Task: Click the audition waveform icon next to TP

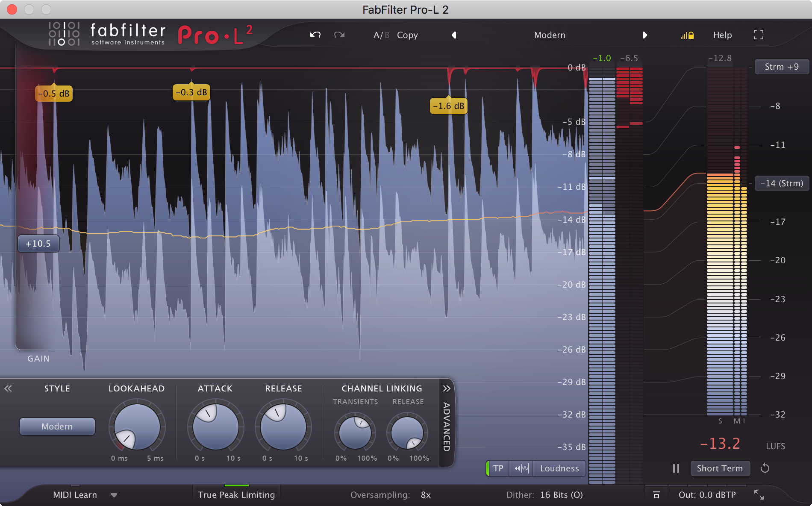Action: pos(521,468)
